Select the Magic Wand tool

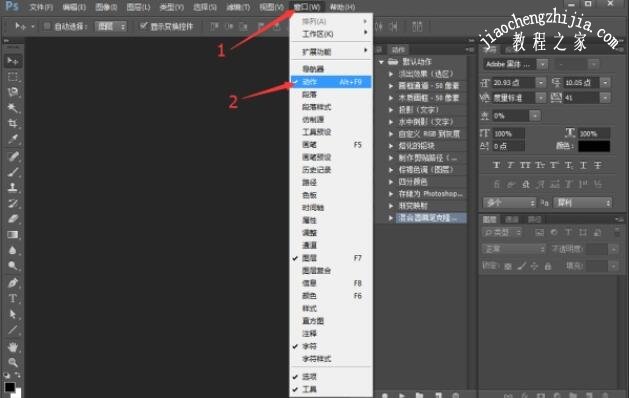point(13,108)
